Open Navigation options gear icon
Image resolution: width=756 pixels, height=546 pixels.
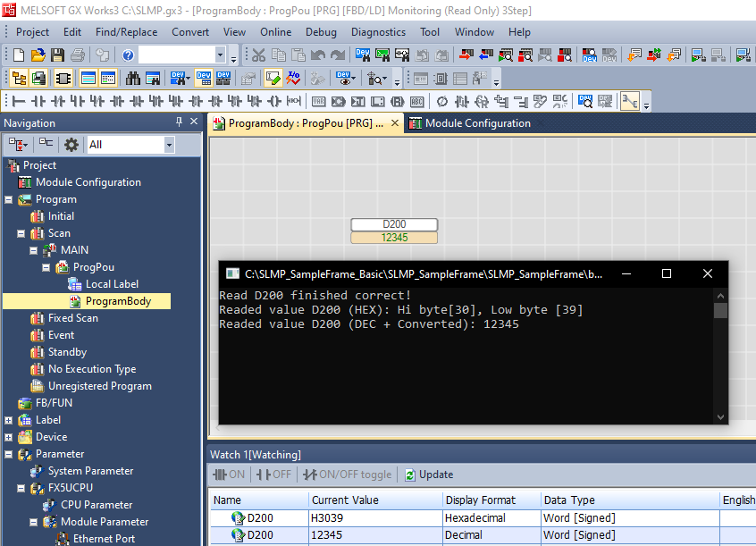(71, 144)
